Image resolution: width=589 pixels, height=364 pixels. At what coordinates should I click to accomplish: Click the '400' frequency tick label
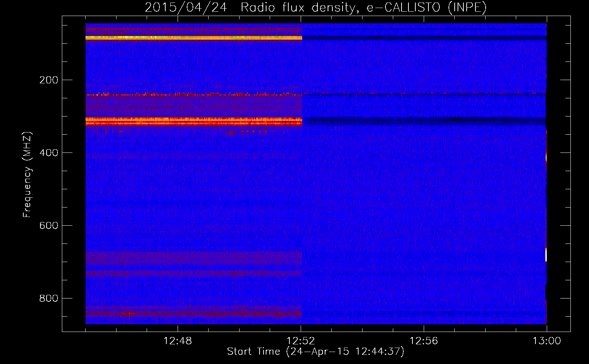click(49, 153)
